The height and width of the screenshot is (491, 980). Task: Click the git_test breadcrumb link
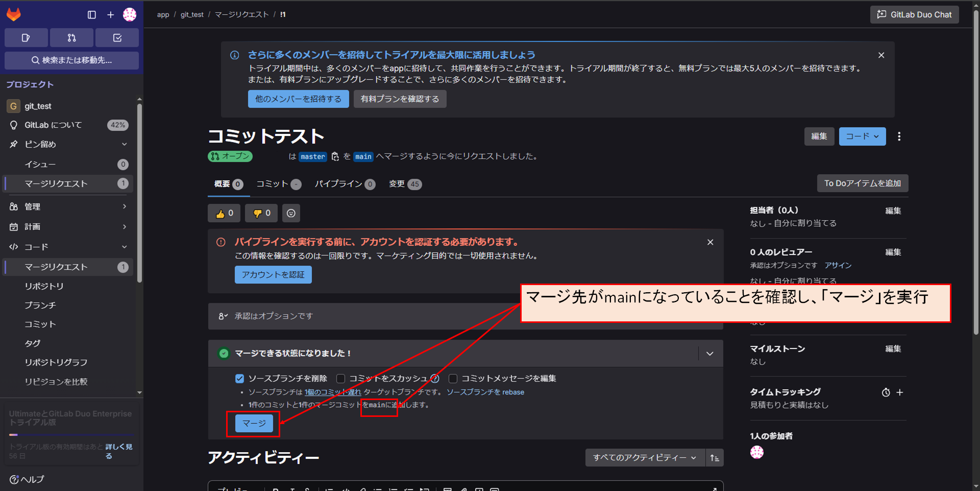click(192, 15)
